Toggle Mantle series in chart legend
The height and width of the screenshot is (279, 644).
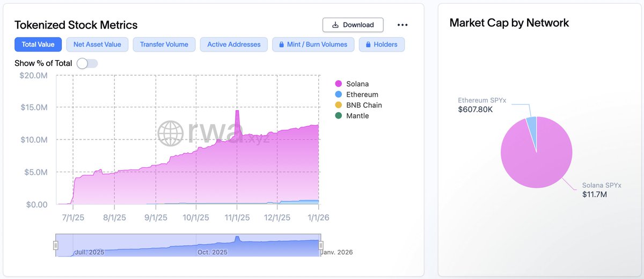click(352, 116)
